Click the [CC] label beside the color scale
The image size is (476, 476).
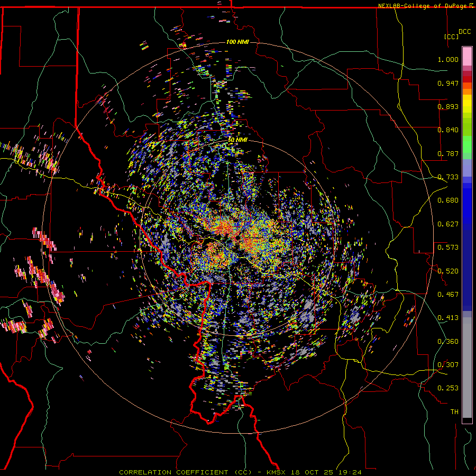pyautogui.click(x=452, y=36)
